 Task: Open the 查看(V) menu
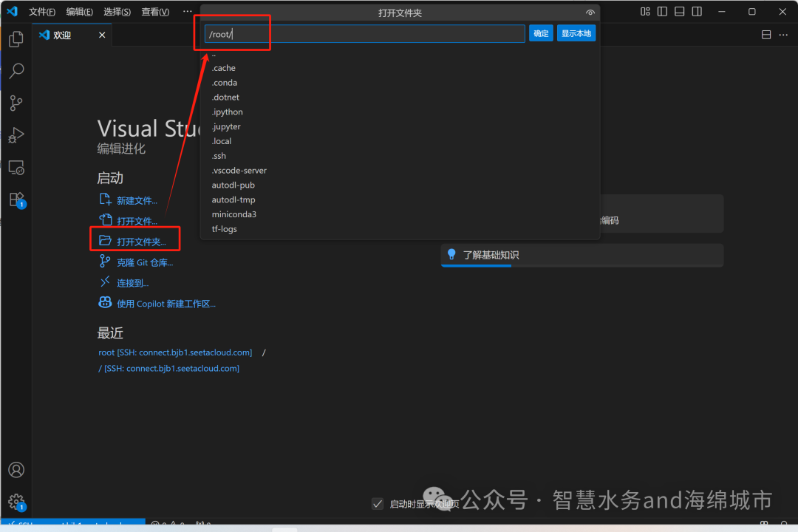click(155, 12)
